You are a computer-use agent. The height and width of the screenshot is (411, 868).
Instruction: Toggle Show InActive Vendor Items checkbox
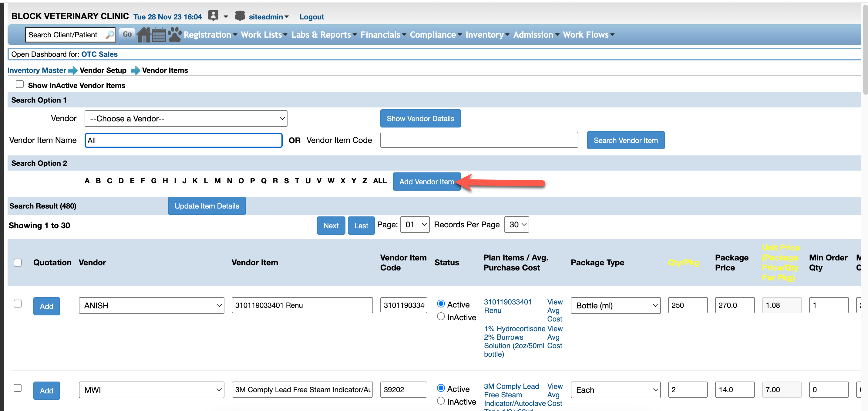click(19, 84)
